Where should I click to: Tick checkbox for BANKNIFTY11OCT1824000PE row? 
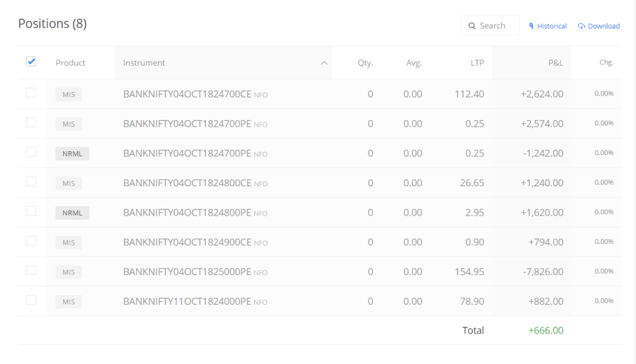[x=31, y=300]
